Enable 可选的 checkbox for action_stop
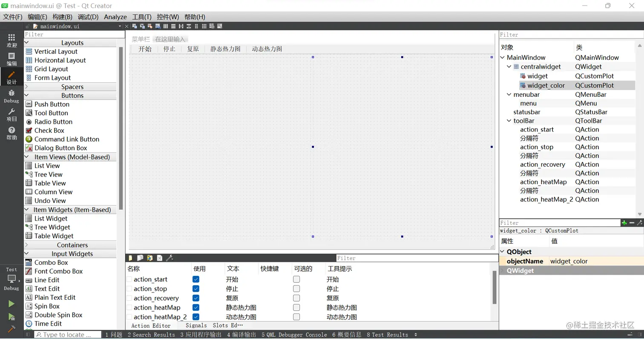Viewport: 644px width, 339px height. (x=296, y=289)
